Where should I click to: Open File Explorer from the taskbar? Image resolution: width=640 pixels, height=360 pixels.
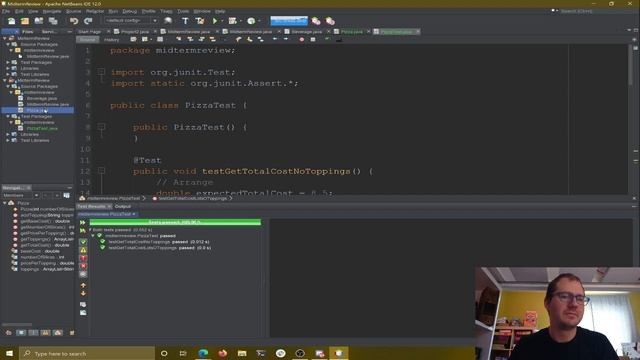point(242,353)
